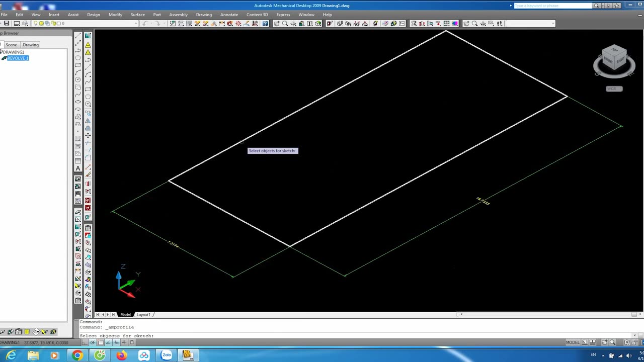Screen dimensions: 644x362
Task: Switch to the Layout1 tab
Action: tap(143, 315)
